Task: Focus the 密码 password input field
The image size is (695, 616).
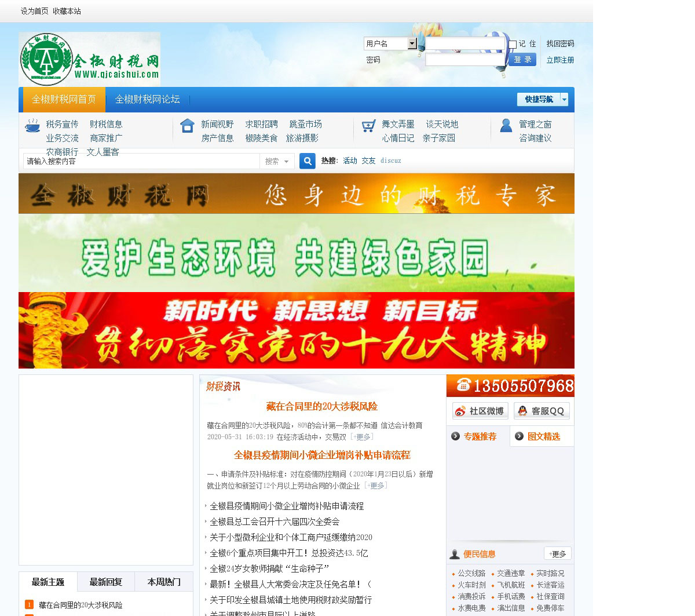Action: (466, 60)
